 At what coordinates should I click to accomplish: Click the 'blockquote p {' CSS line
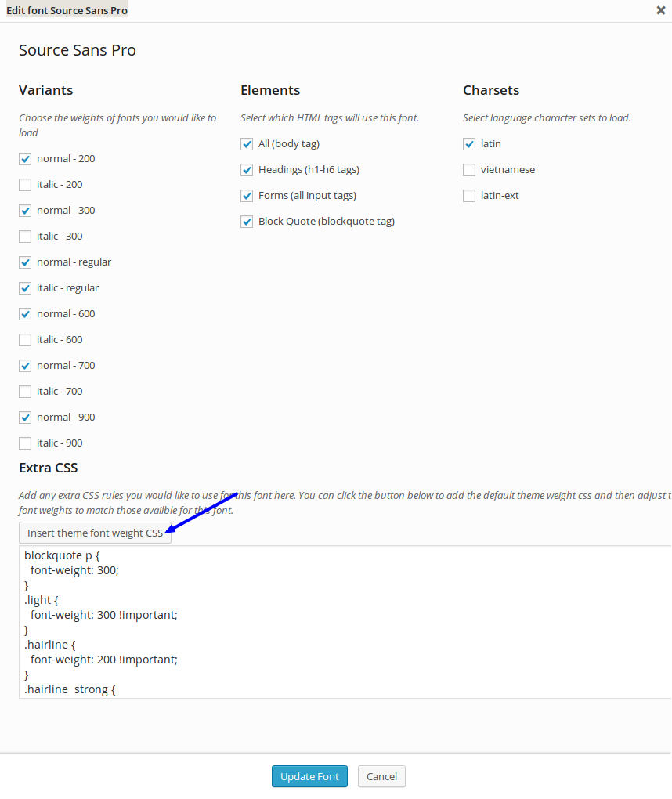tap(62, 555)
